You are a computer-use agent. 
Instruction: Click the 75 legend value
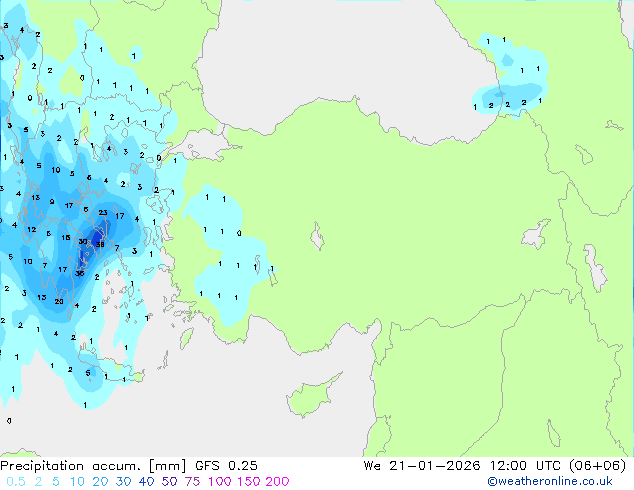[x=192, y=482]
